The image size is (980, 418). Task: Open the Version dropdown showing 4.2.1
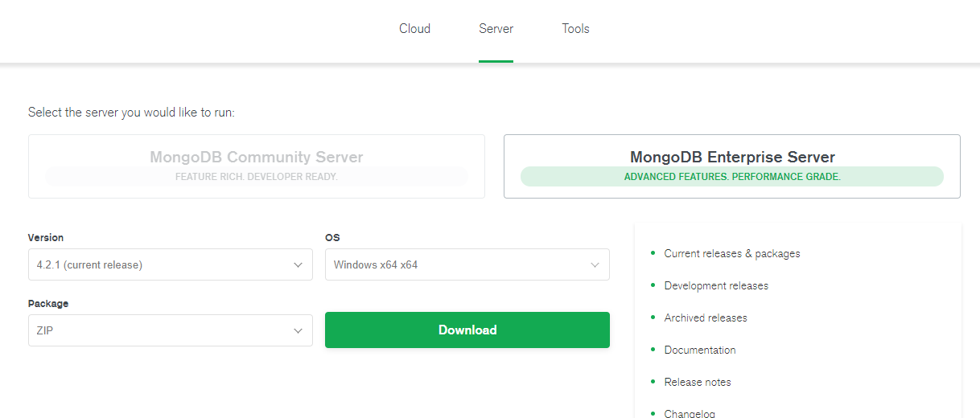tap(171, 264)
